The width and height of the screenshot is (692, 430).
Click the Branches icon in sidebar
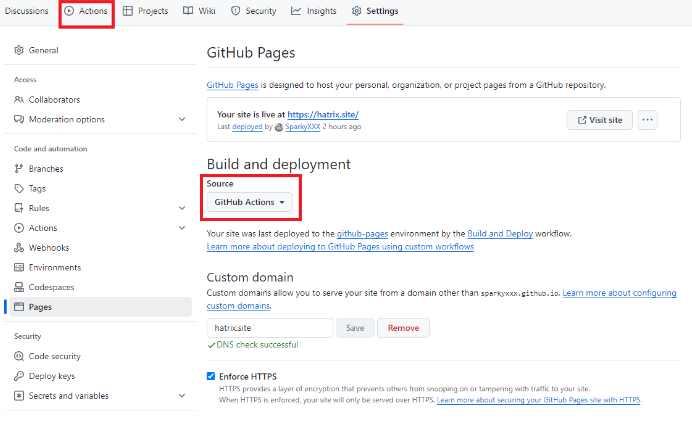19,169
